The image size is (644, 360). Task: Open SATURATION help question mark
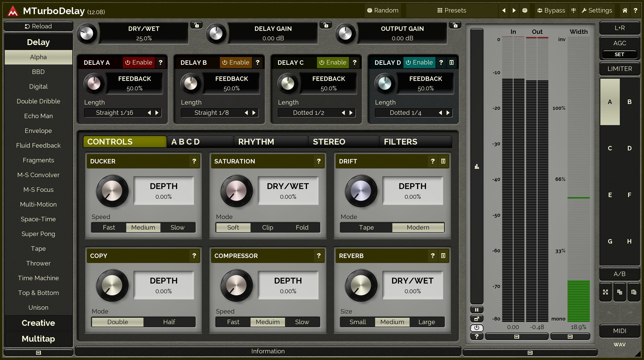[319, 161]
